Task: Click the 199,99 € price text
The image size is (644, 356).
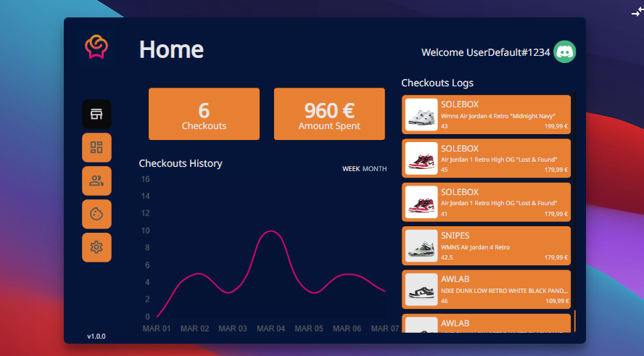Action: tap(556, 126)
